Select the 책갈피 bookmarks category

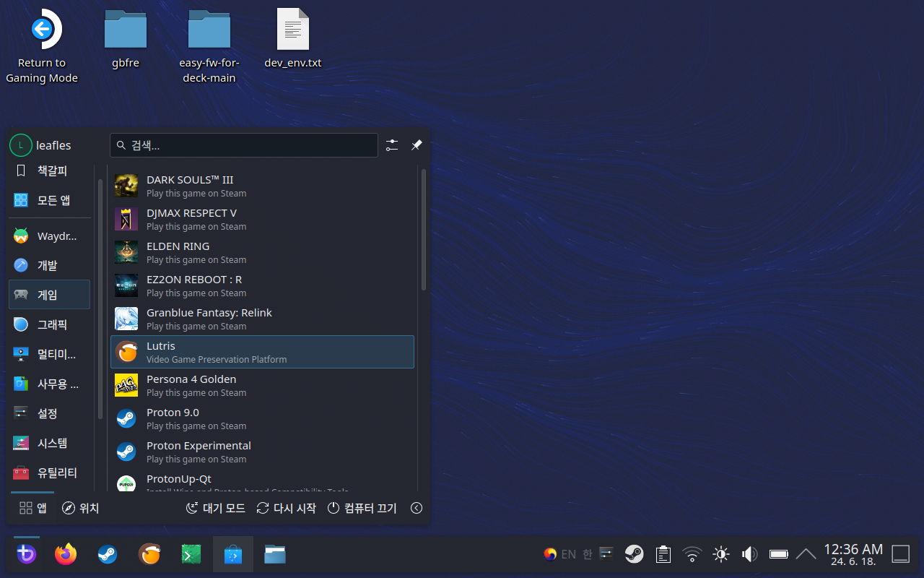point(50,171)
